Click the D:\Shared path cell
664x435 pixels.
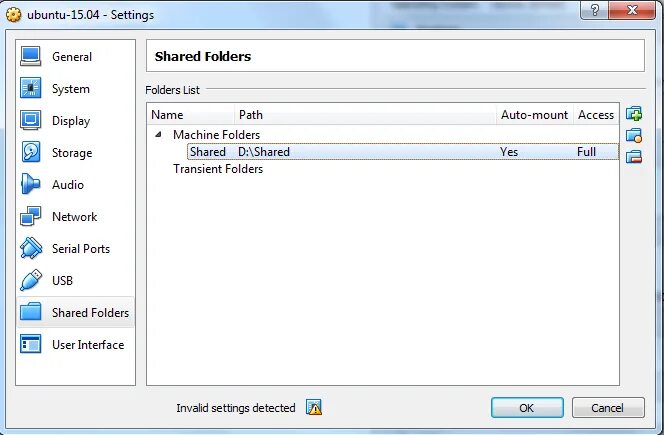264,152
